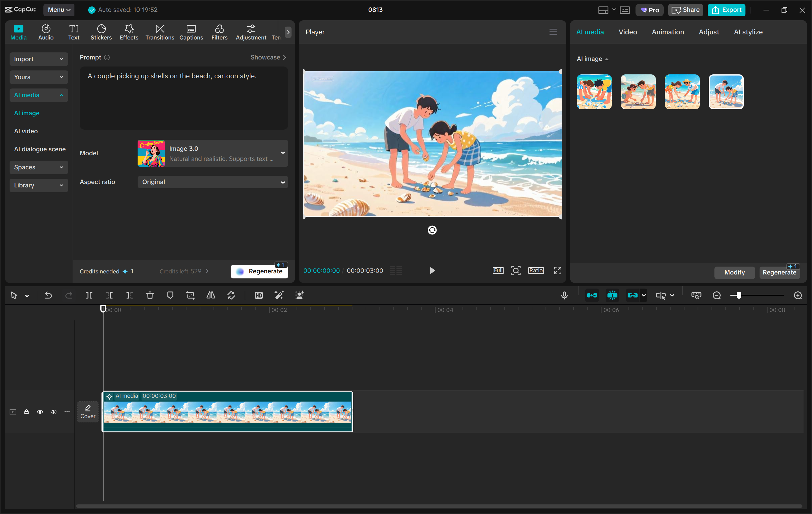Image resolution: width=812 pixels, height=514 pixels.
Task: Open the Stickers panel
Action: pos(101,32)
